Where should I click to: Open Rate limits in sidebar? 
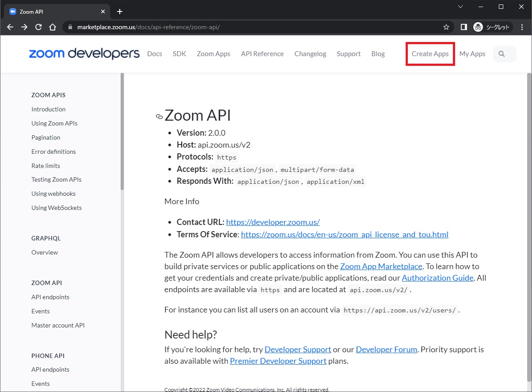46,166
